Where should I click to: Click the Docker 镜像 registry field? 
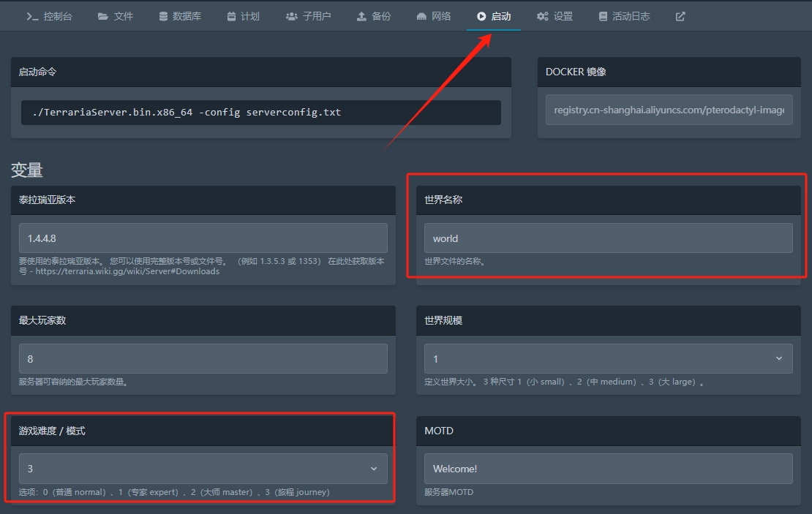669,110
